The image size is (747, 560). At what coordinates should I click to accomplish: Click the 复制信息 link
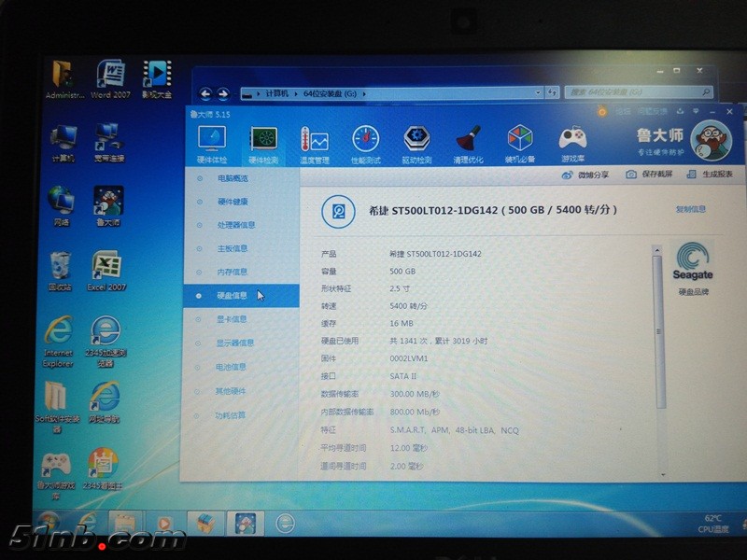pyautogui.click(x=691, y=209)
